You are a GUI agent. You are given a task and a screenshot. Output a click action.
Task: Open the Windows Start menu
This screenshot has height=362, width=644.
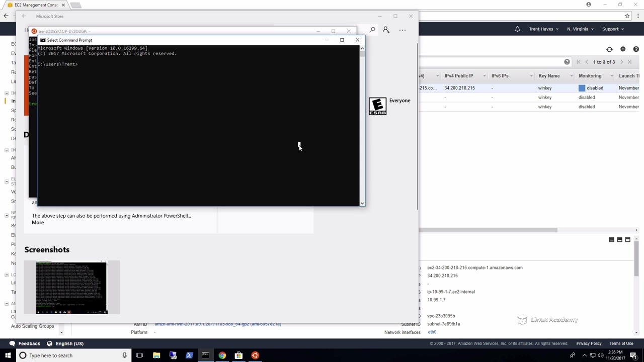pyautogui.click(x=8, y=355)
